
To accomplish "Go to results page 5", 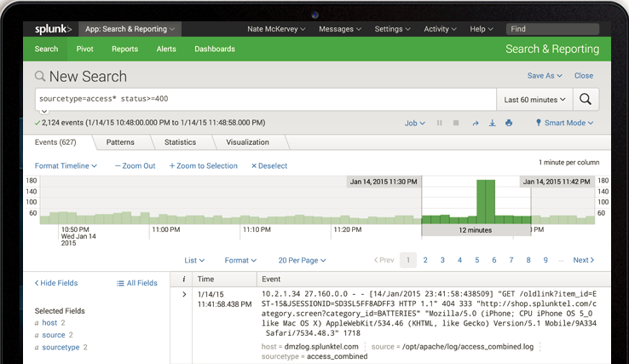I will tap(476, 260).
